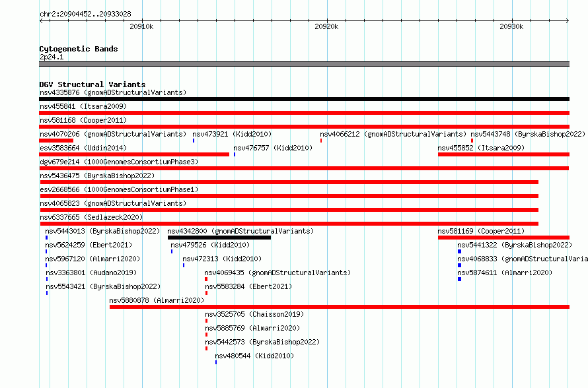Click the red bar under nsv581169
Viewport: 588px width, 388px height.
(503, 238)
